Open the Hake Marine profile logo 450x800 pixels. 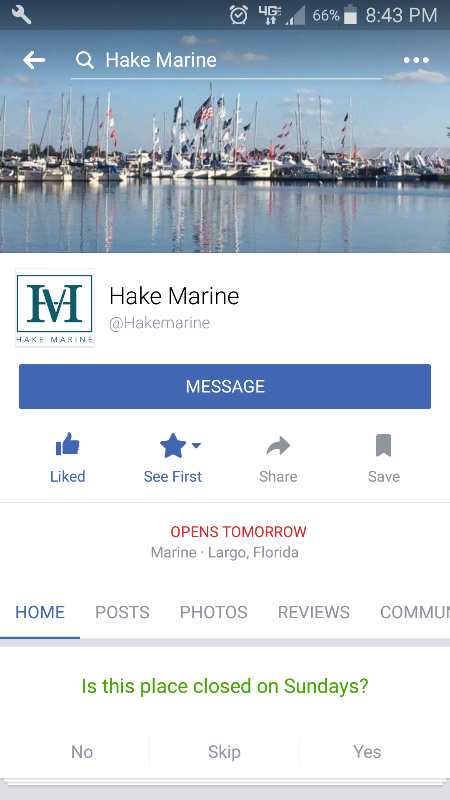point(55,308)
